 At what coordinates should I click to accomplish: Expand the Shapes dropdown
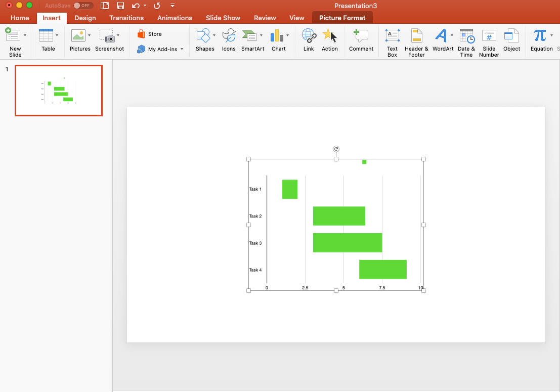tap(214, 35)
